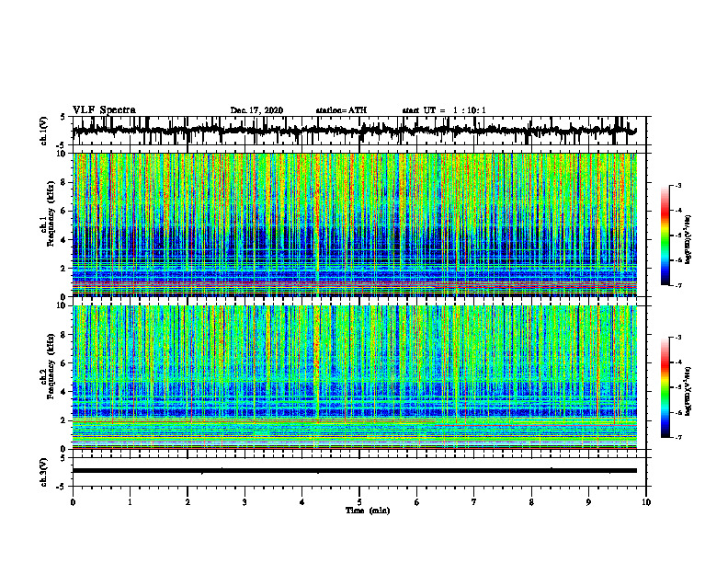The image size is (728, 563).
Task: Click the "-5" volt tick of ch.1(V) panel
Action: 62,145
